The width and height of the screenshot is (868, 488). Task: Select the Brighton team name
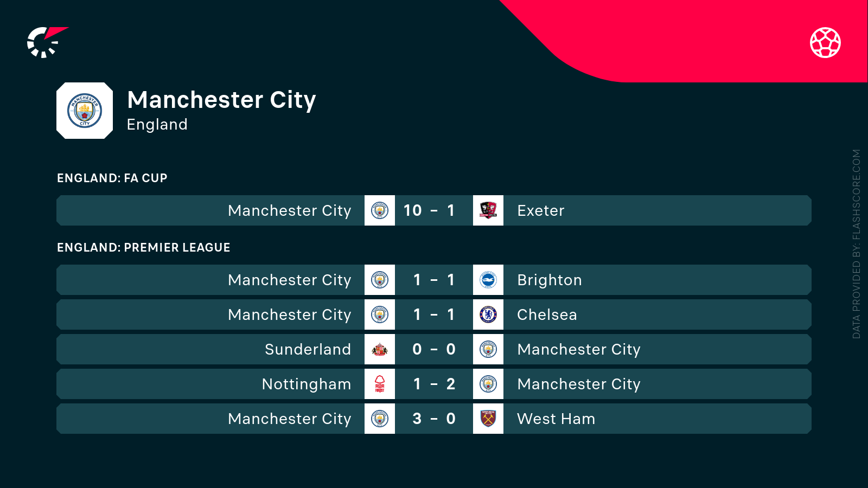click(549, 280)
